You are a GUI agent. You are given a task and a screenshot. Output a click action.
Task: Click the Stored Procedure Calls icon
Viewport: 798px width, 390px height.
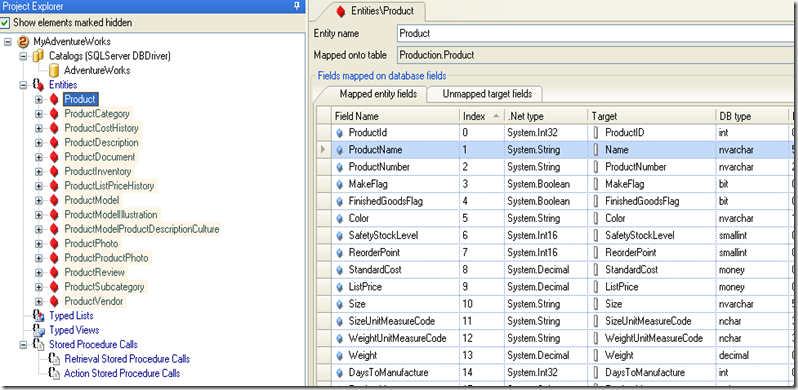(38, 345)
